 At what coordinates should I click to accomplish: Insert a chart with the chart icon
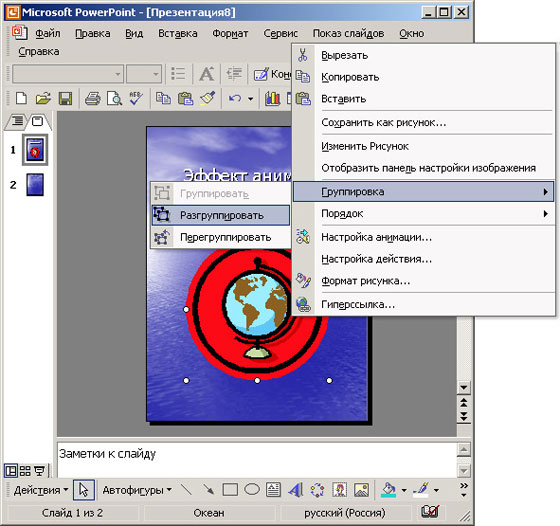pyautogui.click(x=272, y=98)
